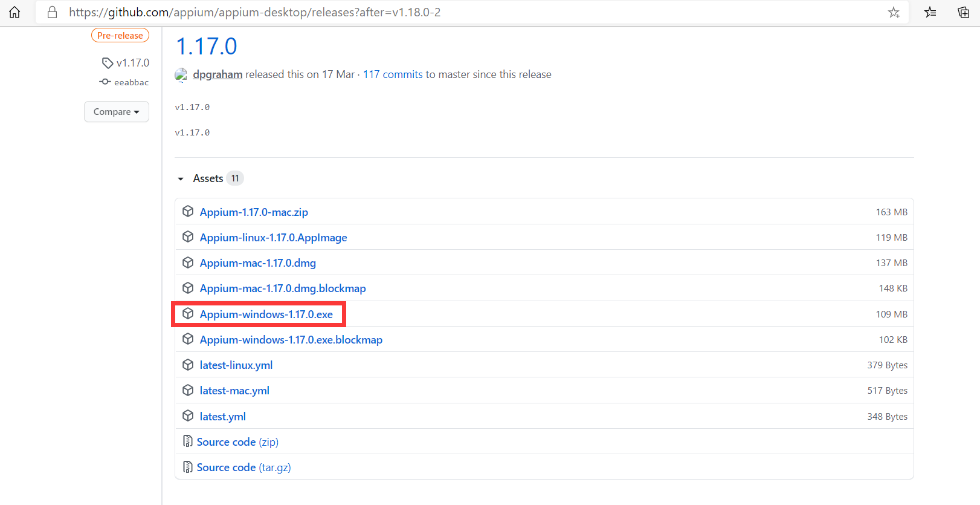Screen dimensions: 980x505
Task: Click the browser address bar URL
Action: [254, 12]
